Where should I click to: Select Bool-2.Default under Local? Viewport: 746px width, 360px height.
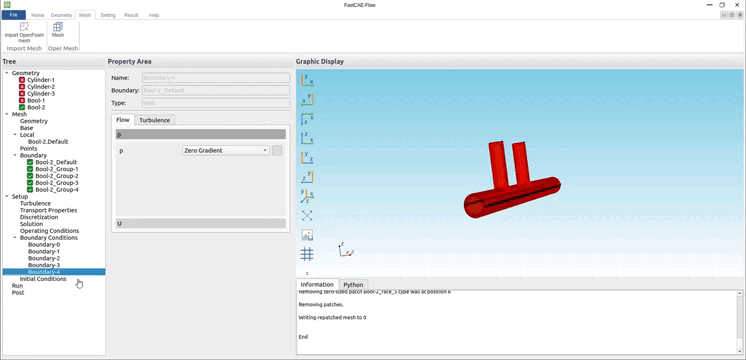[48, 142]
